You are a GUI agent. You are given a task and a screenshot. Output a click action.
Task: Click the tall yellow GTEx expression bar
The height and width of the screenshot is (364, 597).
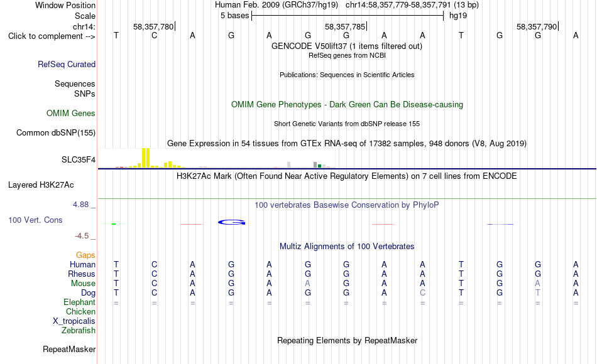pyautogui.click(x=146, y=158)
